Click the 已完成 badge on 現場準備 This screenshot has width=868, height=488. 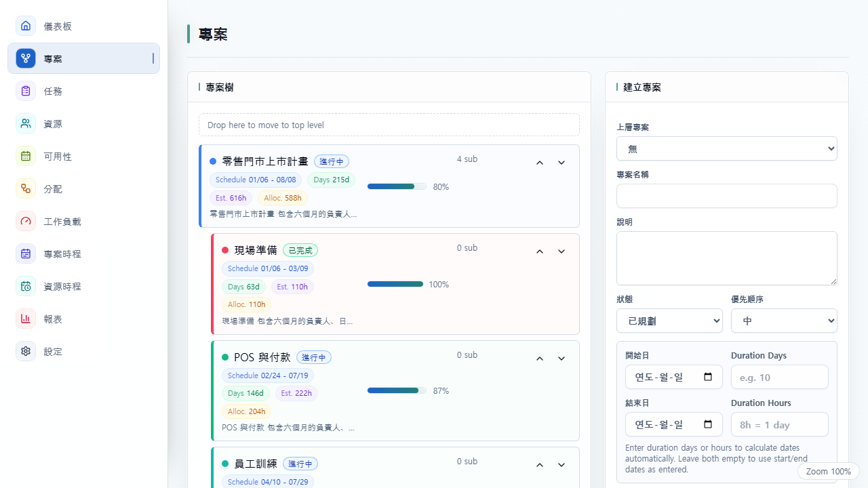(x=300, y=250)
